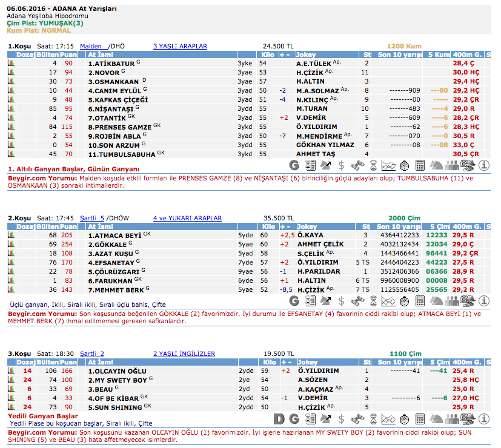Click the G icon in race 1 toolbar
Image resolution: width=501 pixels, height=448 pixels.
point(295,165)
